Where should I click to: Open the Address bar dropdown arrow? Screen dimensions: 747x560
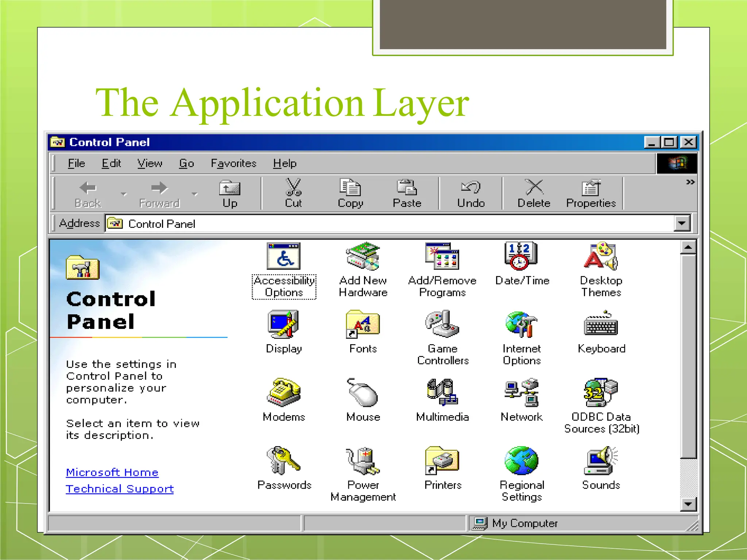tap(682, 223)
